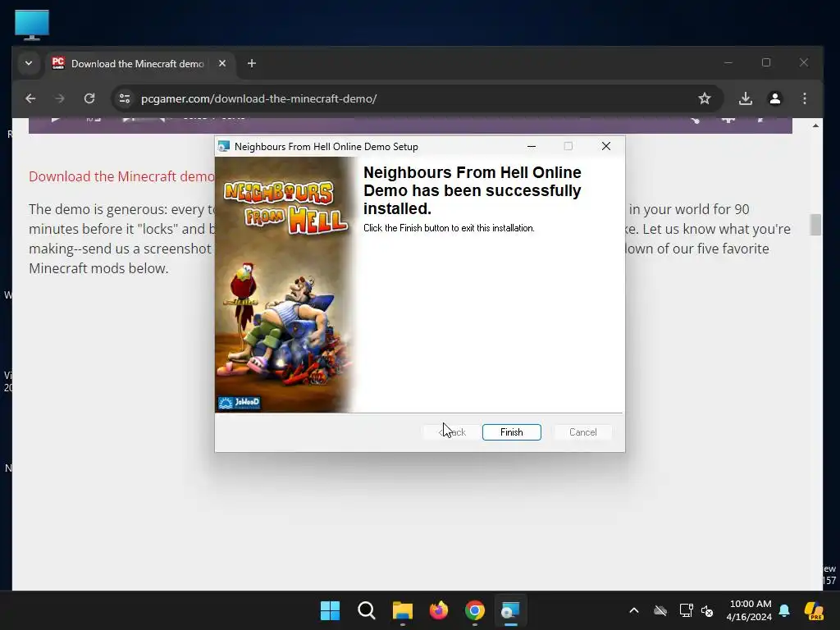Open site information icon in address bar
This screenshot has width=840, height=630.
(125, 98)
